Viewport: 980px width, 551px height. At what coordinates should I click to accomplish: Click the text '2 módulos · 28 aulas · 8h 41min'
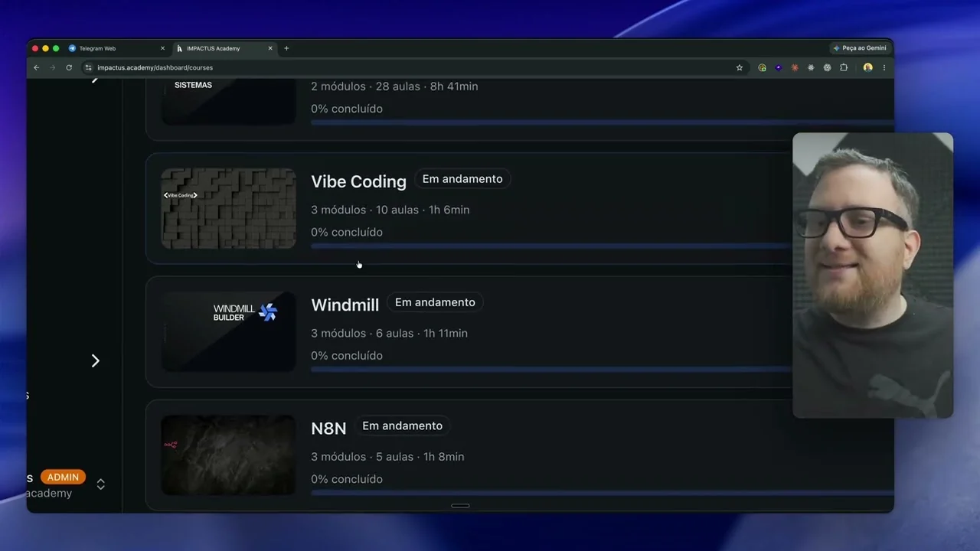click(394, 86)
